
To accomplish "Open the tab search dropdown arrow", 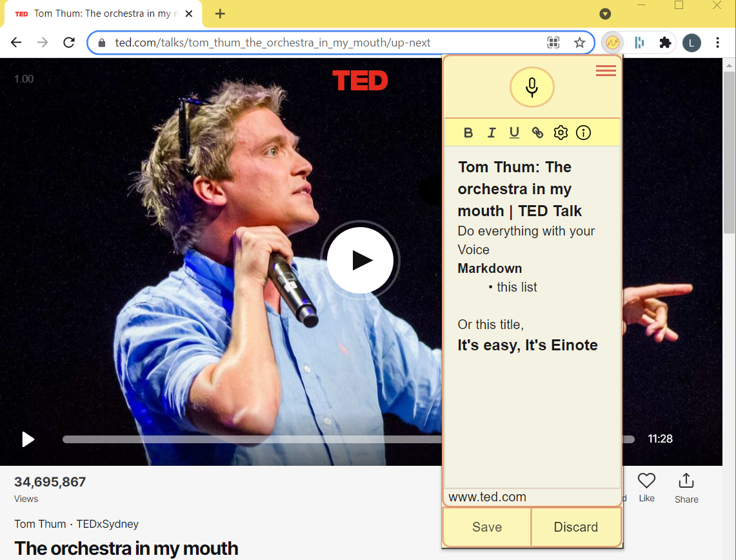I will 605,14.
